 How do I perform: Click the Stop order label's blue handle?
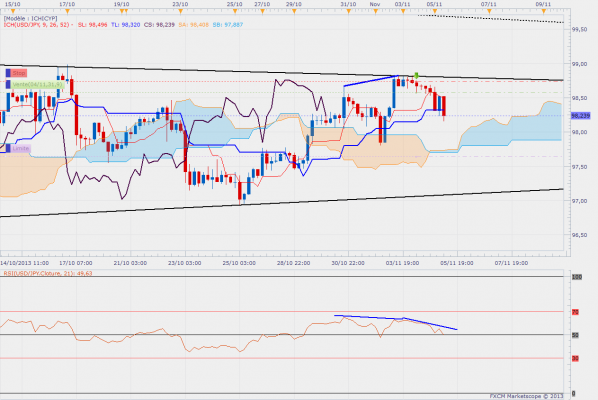8,73
